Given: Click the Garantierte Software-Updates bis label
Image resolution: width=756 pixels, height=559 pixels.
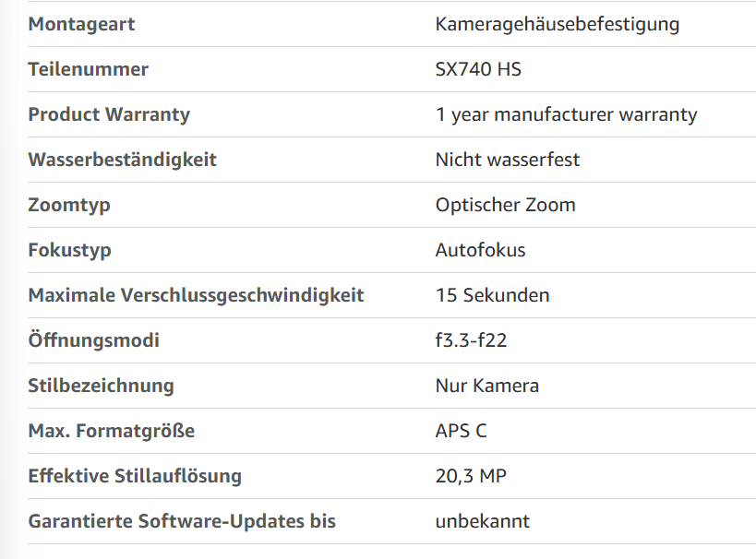Looking at the screenshot, I should pyautogui.click(x=182, y=522).
